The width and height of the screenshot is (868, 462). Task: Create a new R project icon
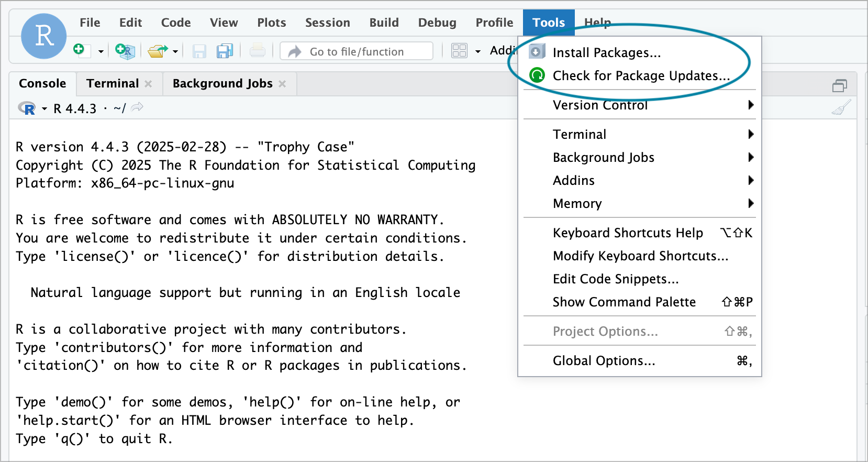[x=125, y=50]
